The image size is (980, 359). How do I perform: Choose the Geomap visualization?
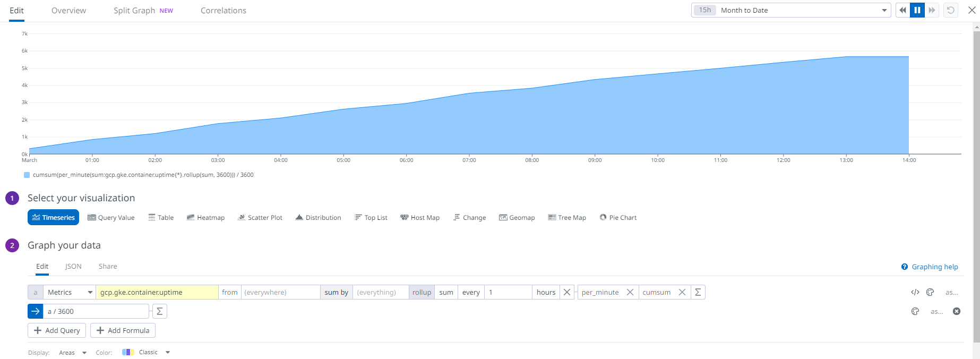point(517,217)
